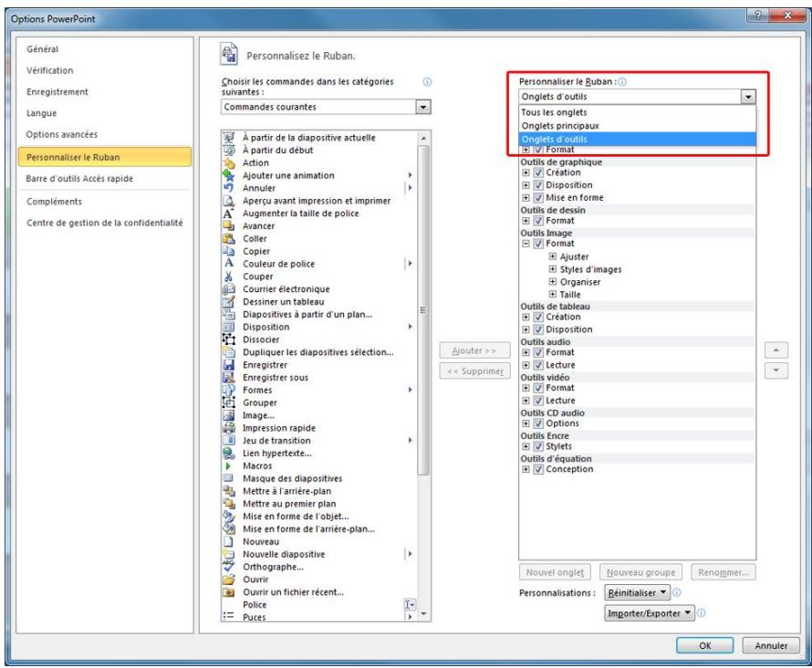
Task: Click the Renommer... button
Action: pos(723,572)
